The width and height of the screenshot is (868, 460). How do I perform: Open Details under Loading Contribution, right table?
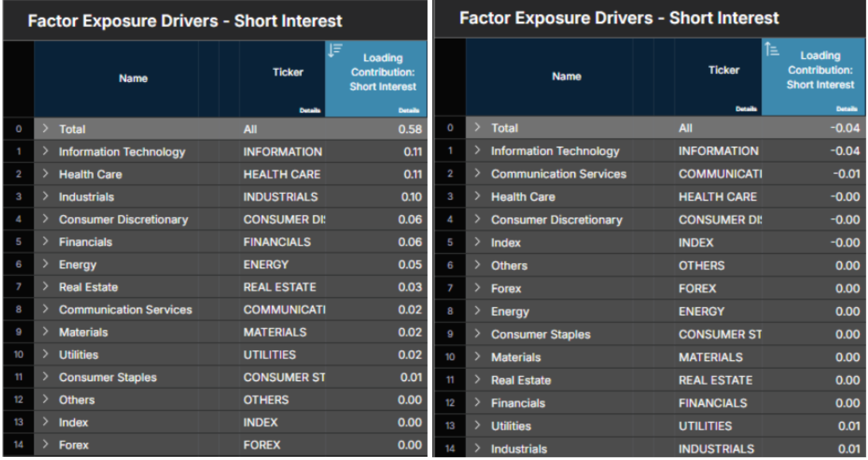coord(846,109)
